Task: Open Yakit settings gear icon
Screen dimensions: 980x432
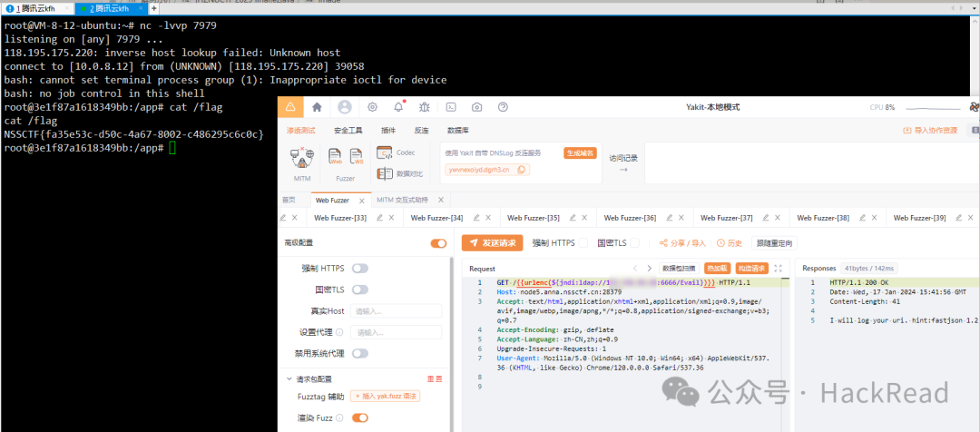Action: [373, 107]
